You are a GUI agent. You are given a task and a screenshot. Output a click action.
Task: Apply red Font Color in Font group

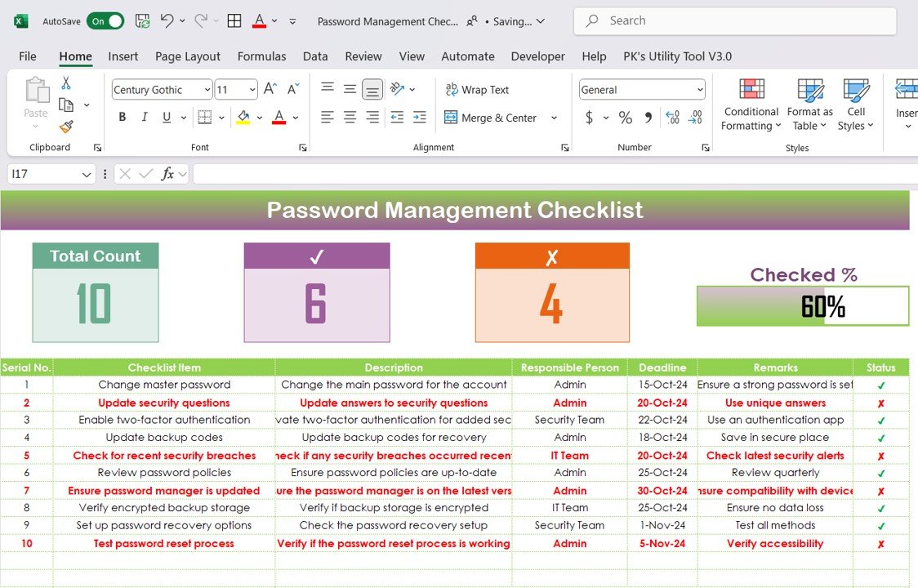[279, 117]
